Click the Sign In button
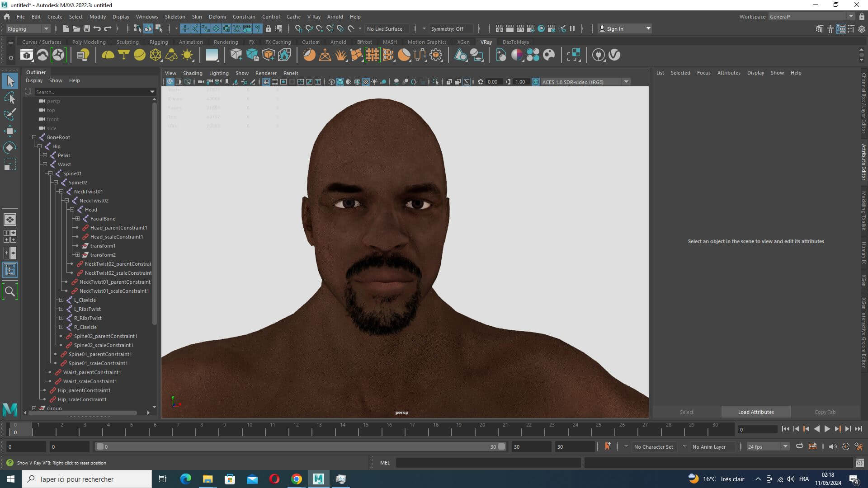This screenshot has height=488, width=868. point(625,28)
